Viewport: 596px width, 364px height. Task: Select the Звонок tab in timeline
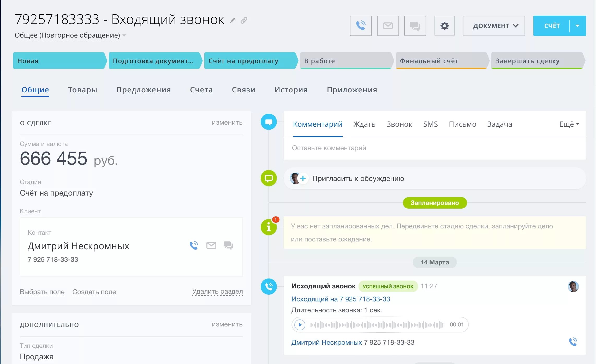coord(399,124)
